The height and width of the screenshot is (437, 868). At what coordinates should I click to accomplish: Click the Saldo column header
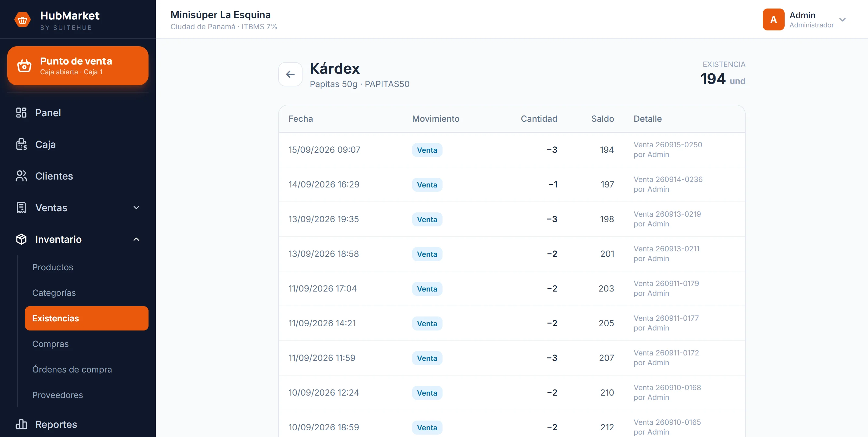click(603, 119)
